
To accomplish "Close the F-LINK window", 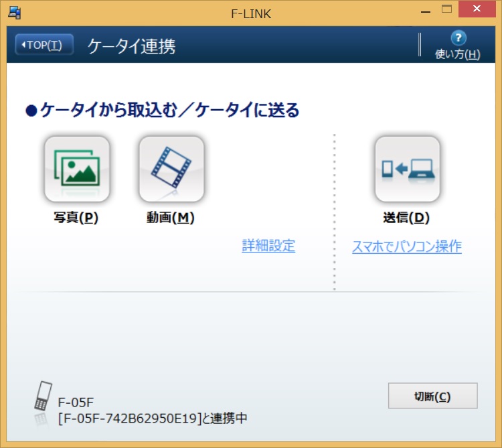I will click(x=479, y=9).
